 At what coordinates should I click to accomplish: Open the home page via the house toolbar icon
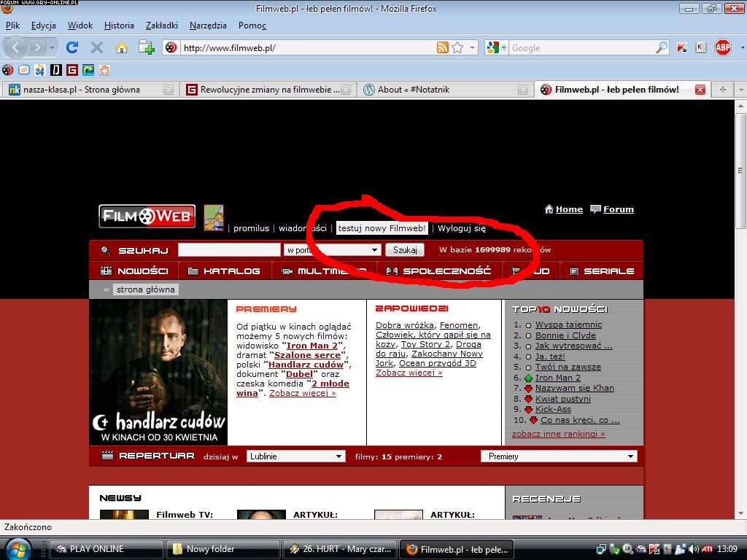coord(122,47)
